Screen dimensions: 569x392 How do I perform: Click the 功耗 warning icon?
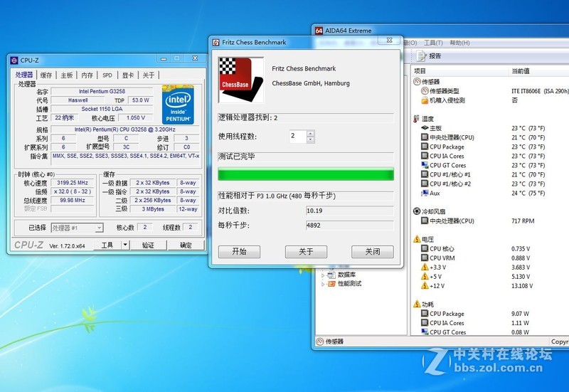coord(417,304)
